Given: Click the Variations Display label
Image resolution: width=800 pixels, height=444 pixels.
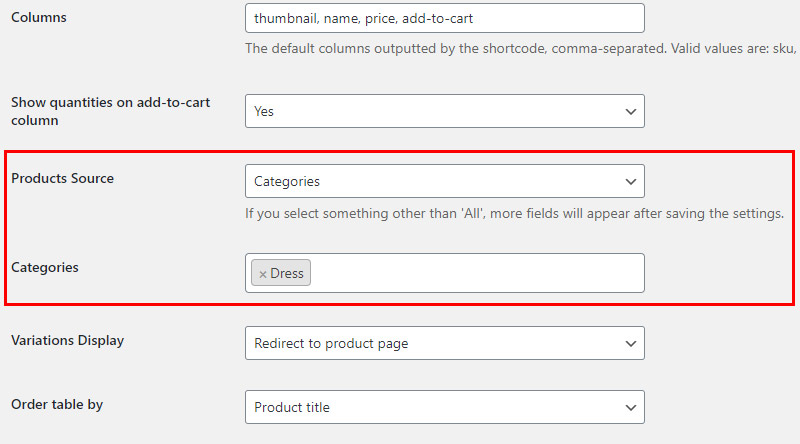Looking at the screenshot, I should (x=67, y=340).
